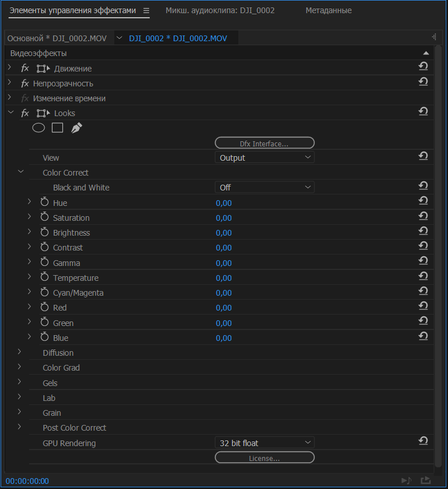Expand the Diffusion group

[19, 352]
